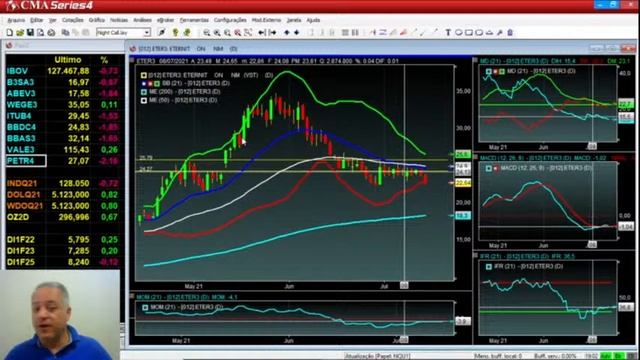Toggle first MACD (12, 26, 9) legend box
640x360 pixels.
point(489,168)
